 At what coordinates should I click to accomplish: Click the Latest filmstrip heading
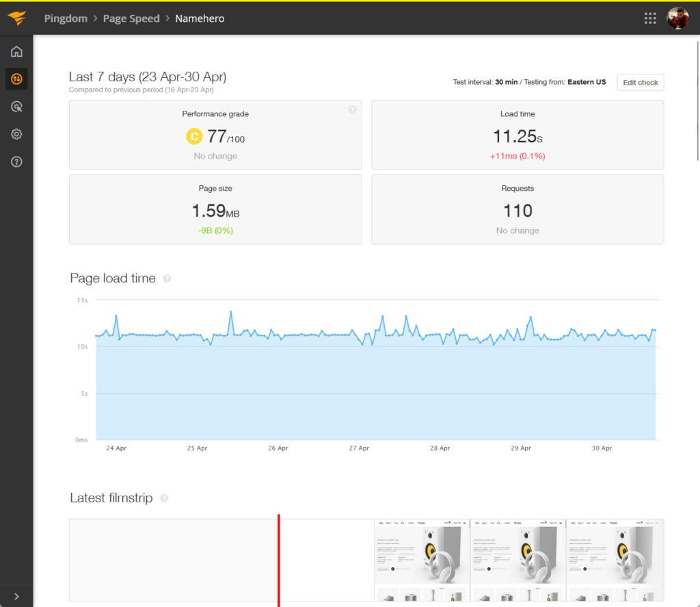click(111, 498)
